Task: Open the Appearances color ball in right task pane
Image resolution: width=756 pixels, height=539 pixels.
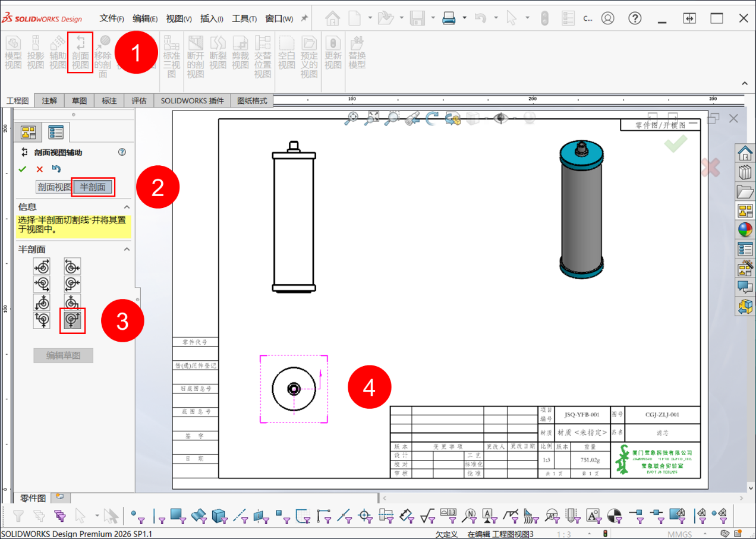Action: (x=745, y=229)
